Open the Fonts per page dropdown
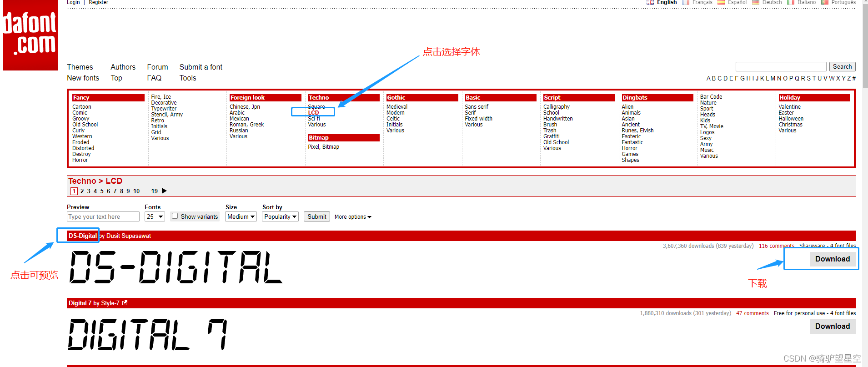 (155, 216)
